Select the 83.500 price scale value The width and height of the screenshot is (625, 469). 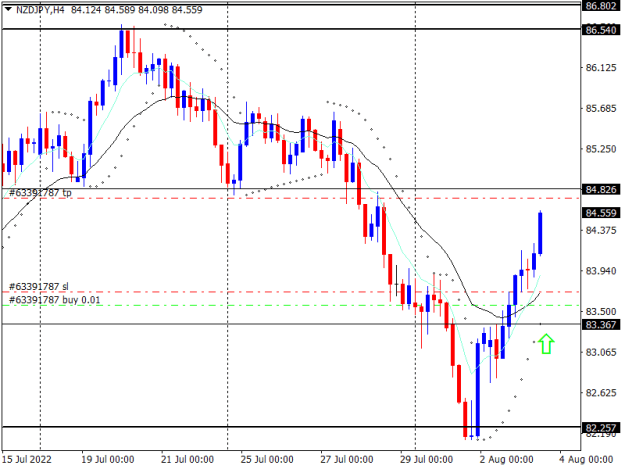[x=601, y=312]
